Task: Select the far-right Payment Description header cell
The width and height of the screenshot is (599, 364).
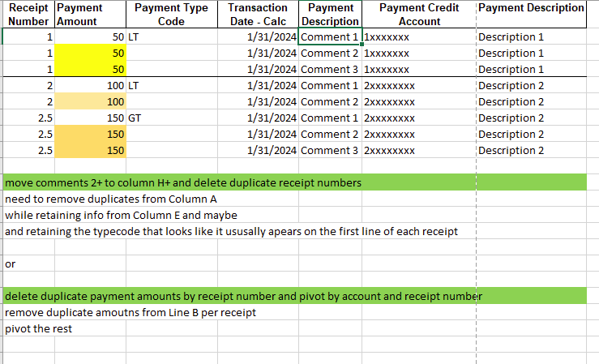Action: click(532, 15)
